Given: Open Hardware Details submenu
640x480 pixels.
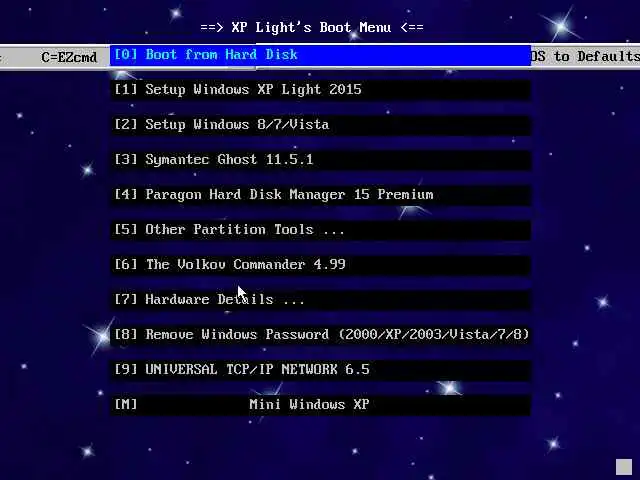Looking at the screenshot, I should (x=320, y=300).
